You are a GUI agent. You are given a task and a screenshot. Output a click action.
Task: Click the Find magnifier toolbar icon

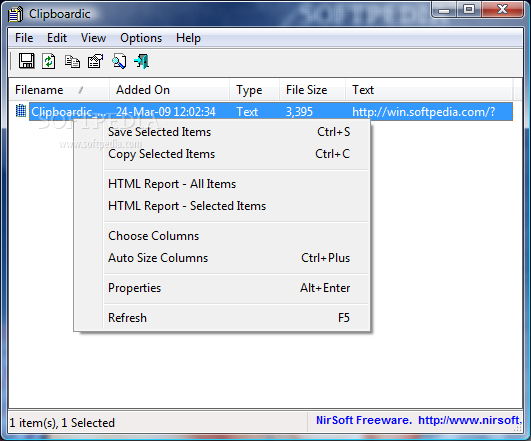click(119, 61)
